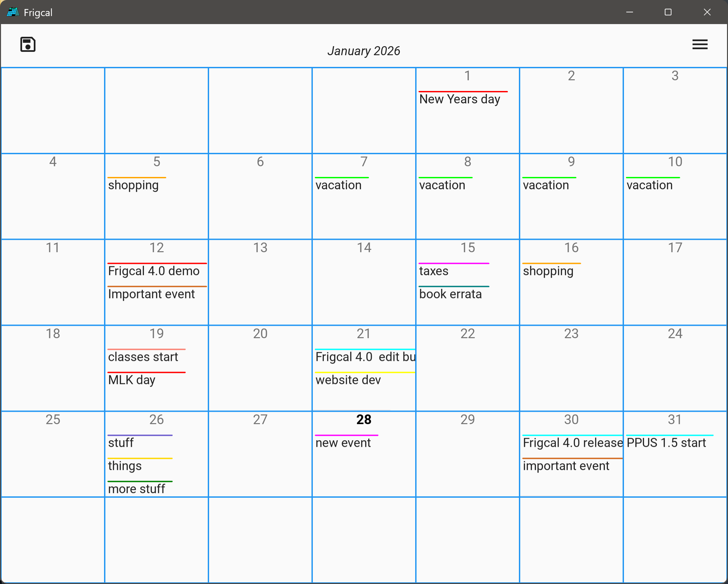Click the "MLK day" event

click(x=132, y=380)
